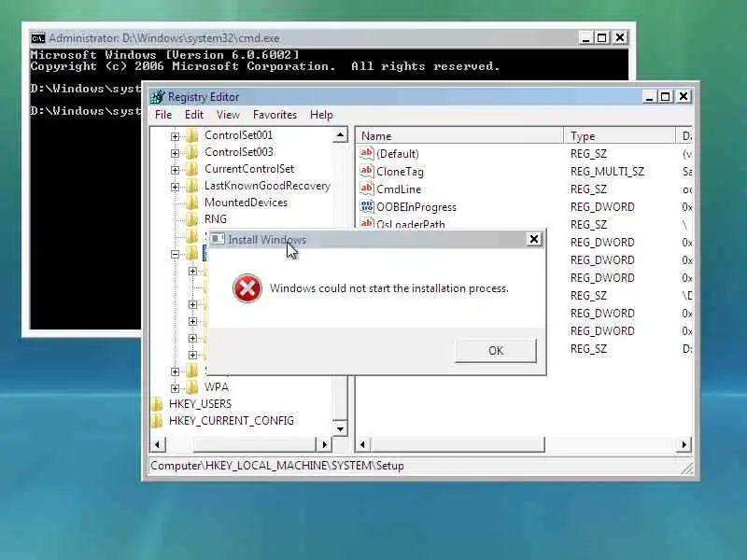Expand the ControlSet003 key
The image size is (747, 560).
click(175, 153)
